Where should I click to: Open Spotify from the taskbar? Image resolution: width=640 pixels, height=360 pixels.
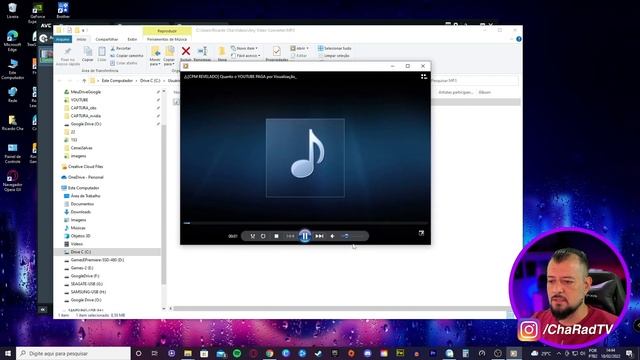click(x=237, y=353)
